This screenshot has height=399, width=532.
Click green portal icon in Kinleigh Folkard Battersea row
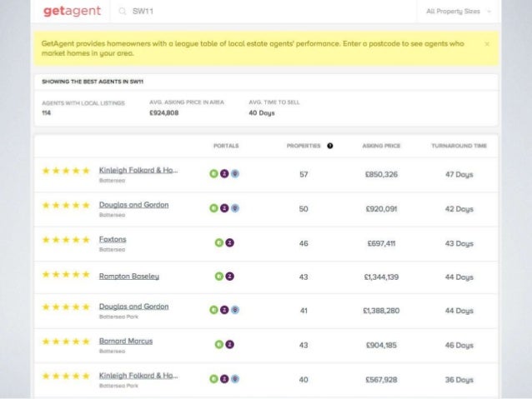pyautogui.click(x=213, y=174)
